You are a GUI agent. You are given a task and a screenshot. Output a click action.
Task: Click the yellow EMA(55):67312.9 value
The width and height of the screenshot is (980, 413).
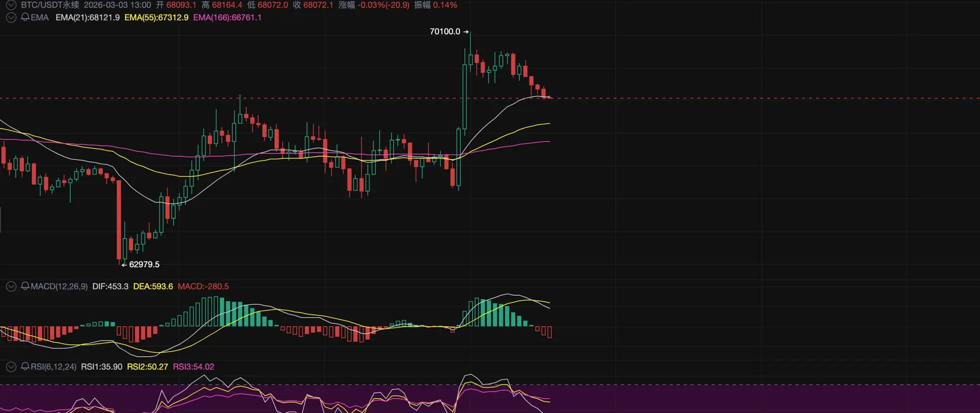[x=157, y=17]
